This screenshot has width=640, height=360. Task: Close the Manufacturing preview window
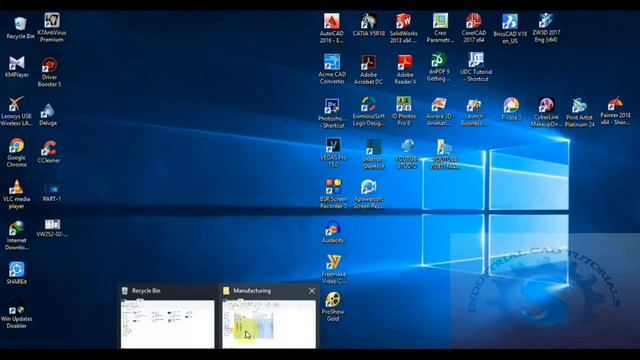pyautogui.click(x=312, y=291)
